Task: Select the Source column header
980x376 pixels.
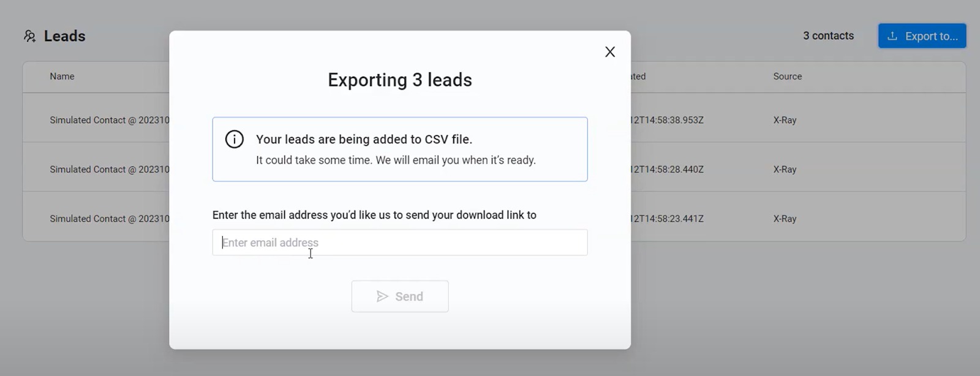Action: pyautogui.click(x=787, y=77)
